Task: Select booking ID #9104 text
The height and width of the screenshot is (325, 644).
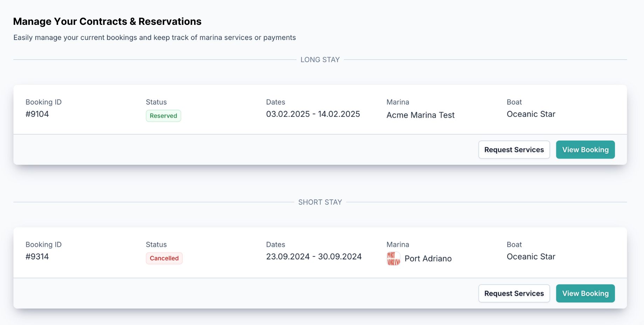Action: pyautogui.click(x=37, y=114)
